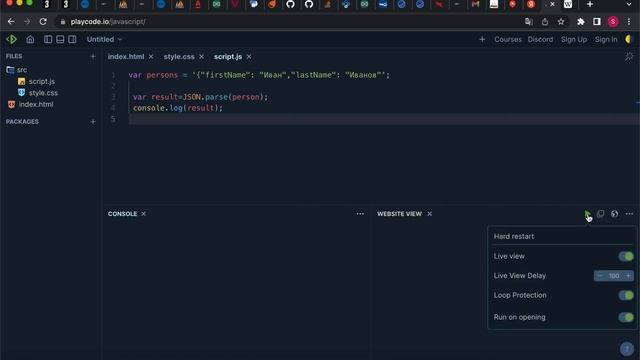Click the plus icon beside Courses
The image size is (640, 360).
coord(482,39)
